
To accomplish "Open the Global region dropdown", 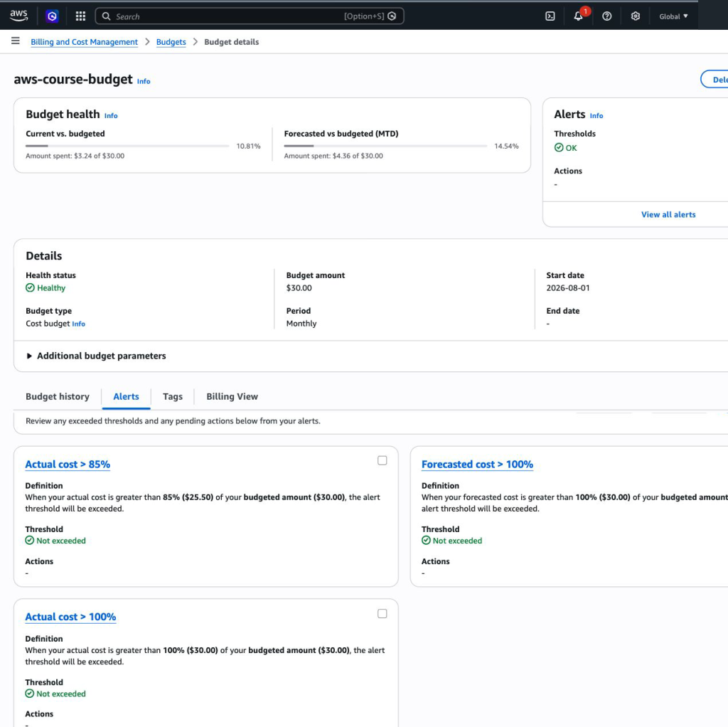I will point(673,16).
